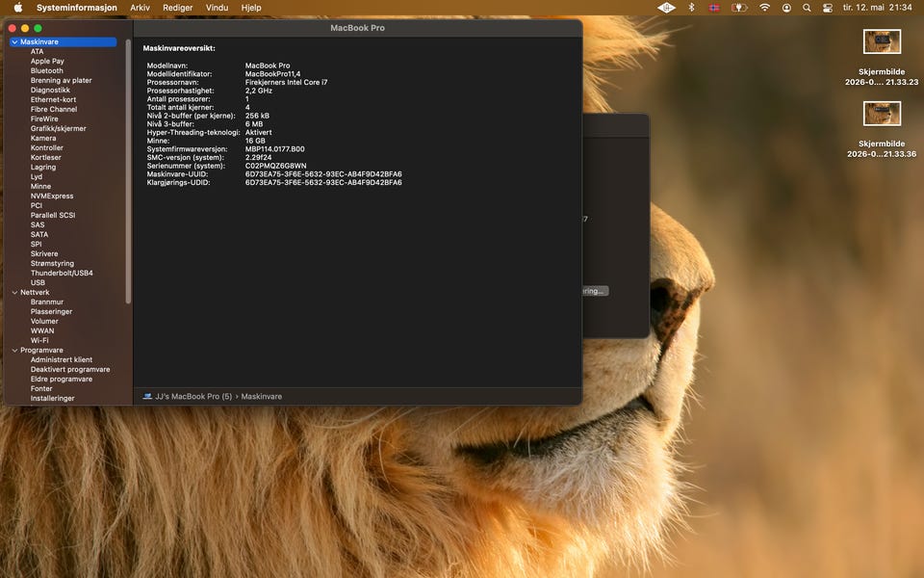924x578 pixels.
Task: Select Apple Pay in the sidebar
Action: [47, 62]
